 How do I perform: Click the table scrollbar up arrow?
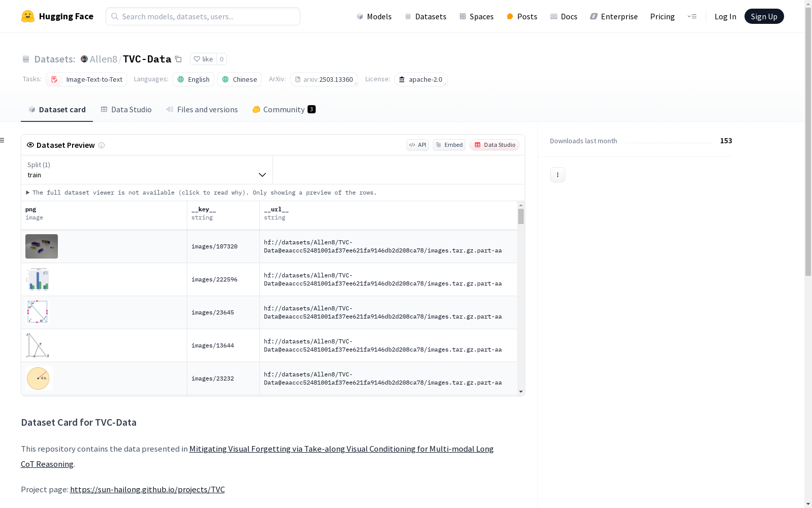[x=521, y=205]
